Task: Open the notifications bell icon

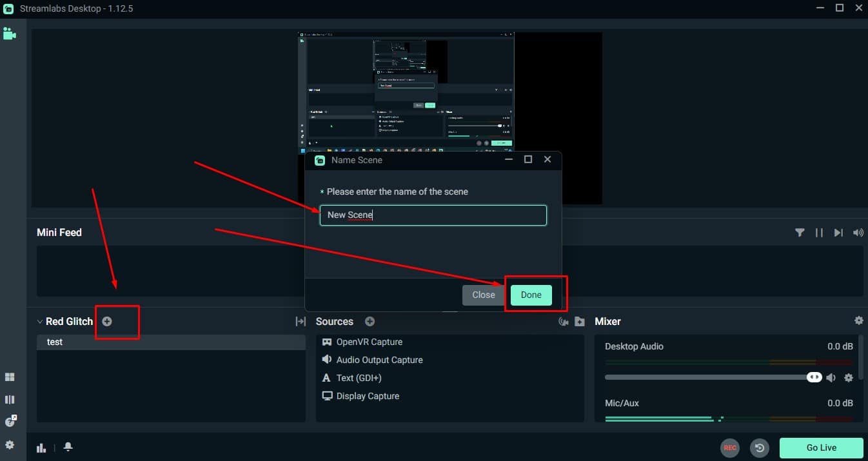Action: 68,447
